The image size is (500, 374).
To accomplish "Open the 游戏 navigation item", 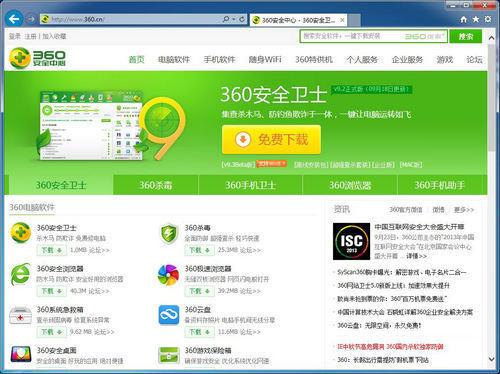I will pyautogui.click(x=445, y=60).
